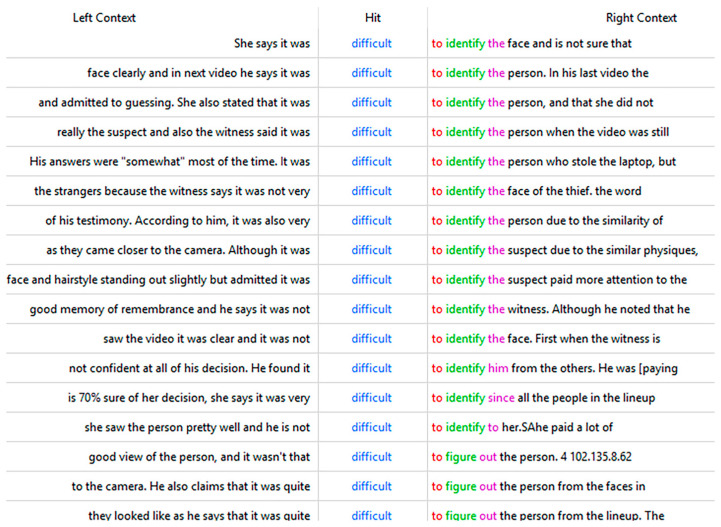721x527 pixels.
Task: Click hit 'difficult' in 'Although it was' row
Action: (x=372, y=250)
